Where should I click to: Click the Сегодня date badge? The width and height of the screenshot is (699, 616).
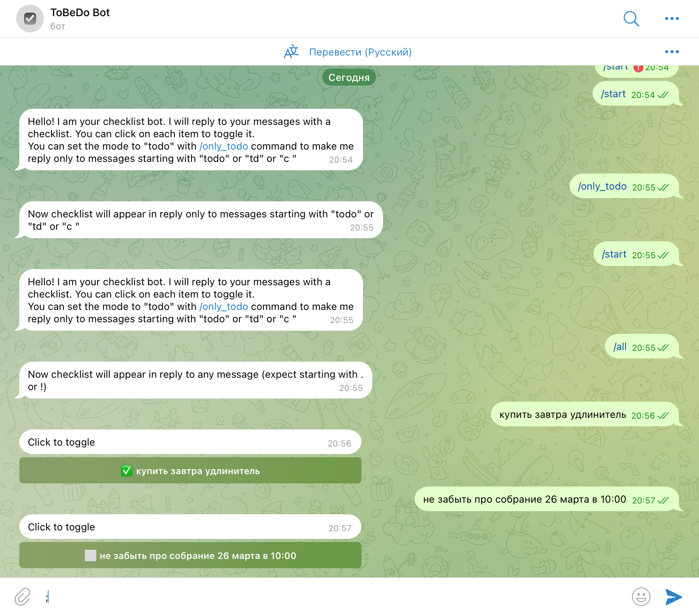coord(349,77)
